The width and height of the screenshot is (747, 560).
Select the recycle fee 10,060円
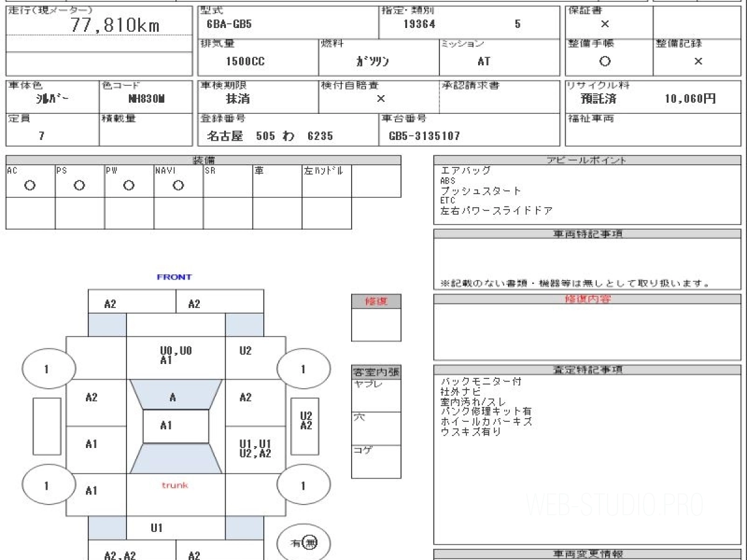pos(690,98)
